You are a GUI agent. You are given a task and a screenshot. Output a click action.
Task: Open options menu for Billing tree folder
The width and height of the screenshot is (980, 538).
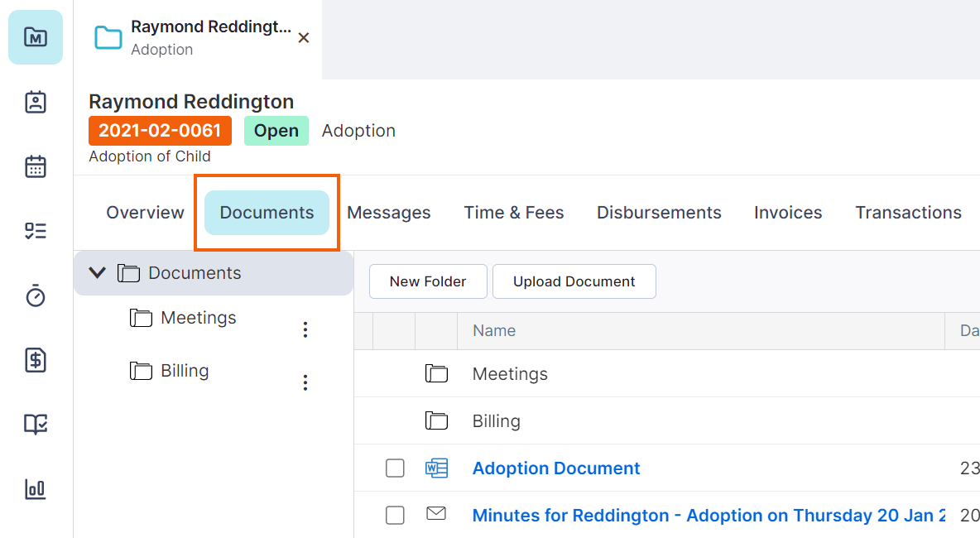click(305, 382)
